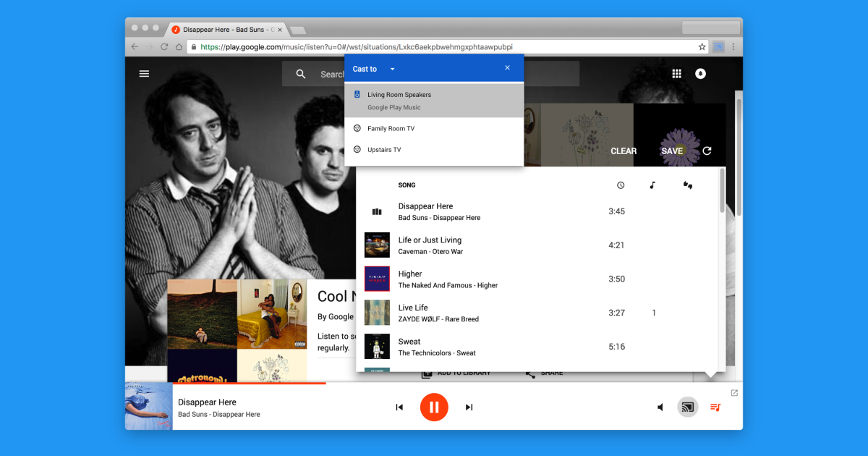This screenshot has width=868, height=456.
Task: Click the page vertical scrollbar
Action: pyautogui.click(x=739, y=156)
